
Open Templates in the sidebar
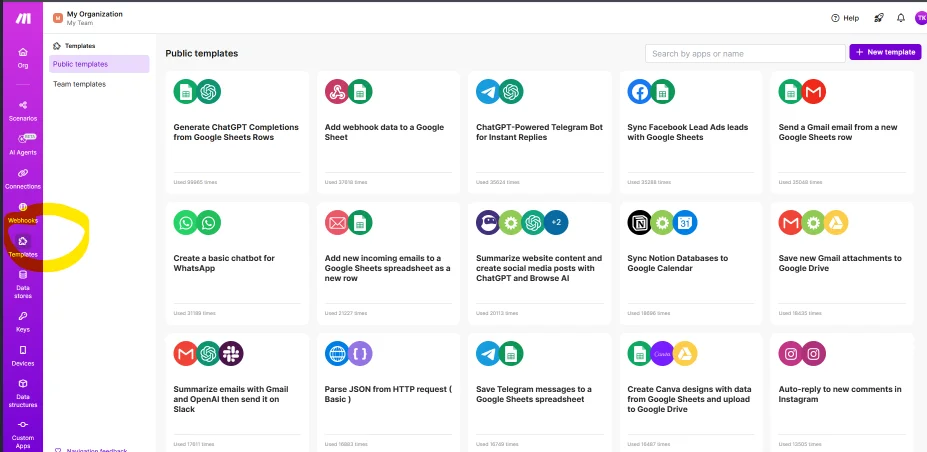click(x=22, y=247)
